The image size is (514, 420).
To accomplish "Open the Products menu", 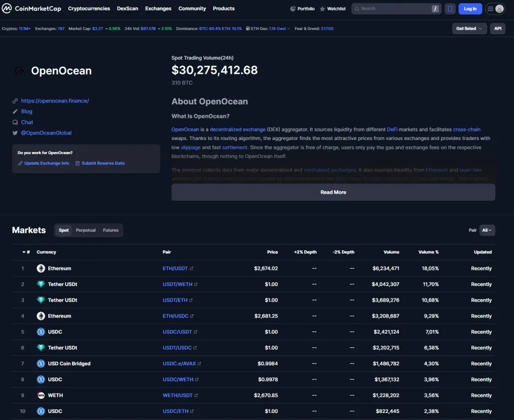I will [x=223, y=9].
